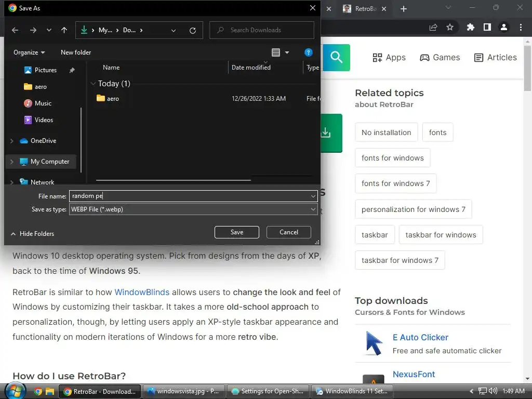Expand the OneDrive tree node

coord(12,141)
